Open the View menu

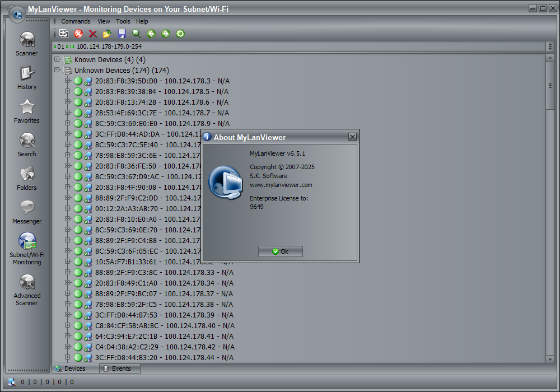click(104, 21)
